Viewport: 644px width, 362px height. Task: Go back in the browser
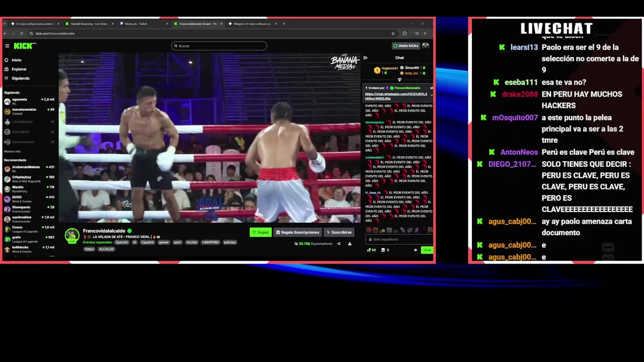point(6,33)
